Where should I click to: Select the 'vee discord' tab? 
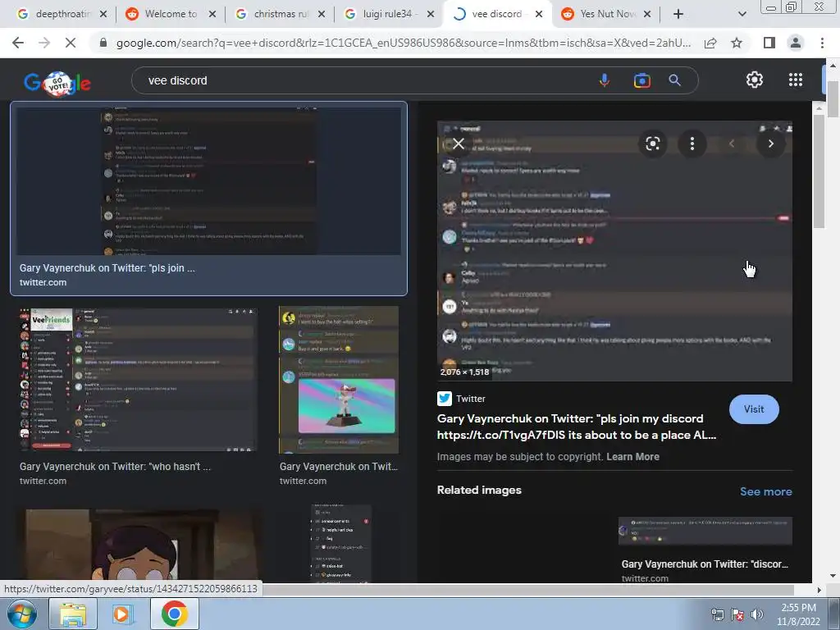[x=496, y=14]
